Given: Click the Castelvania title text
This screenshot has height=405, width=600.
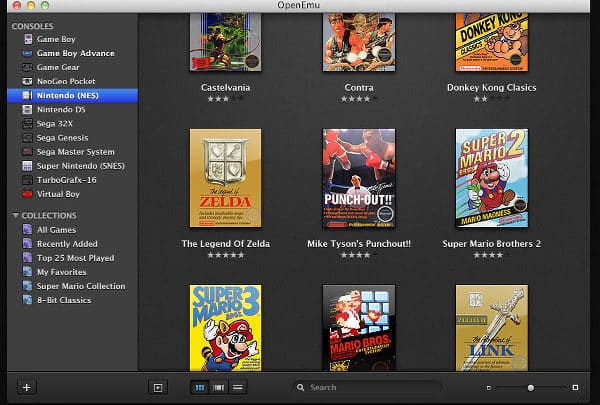Looking at the screenshot, I should (226, 88).
